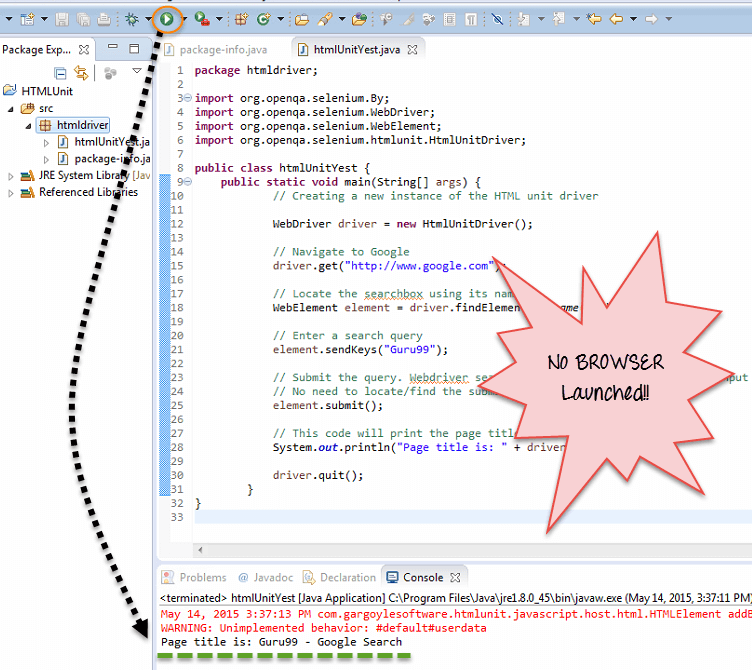This screenshot has width=752, height=670.
Task: Close the htmlUnitYest.java editor tab
Action: (412, 49)
